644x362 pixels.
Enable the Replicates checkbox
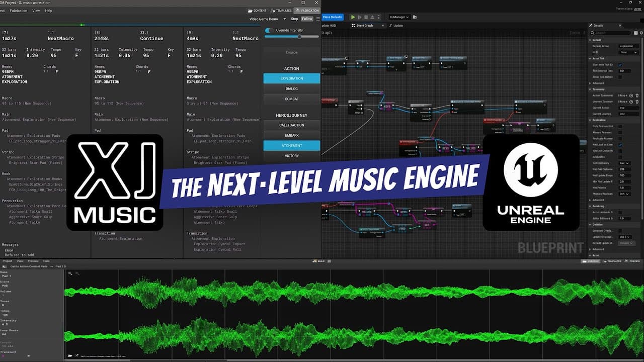pyautogui.click(x=620, y=157)
